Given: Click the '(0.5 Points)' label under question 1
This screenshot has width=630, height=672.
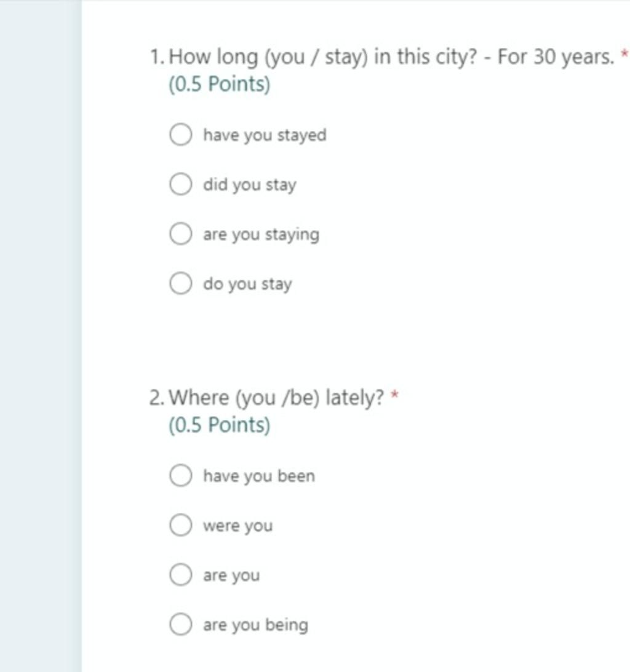Looking at the screenshot, I should (x=219, y=84).
